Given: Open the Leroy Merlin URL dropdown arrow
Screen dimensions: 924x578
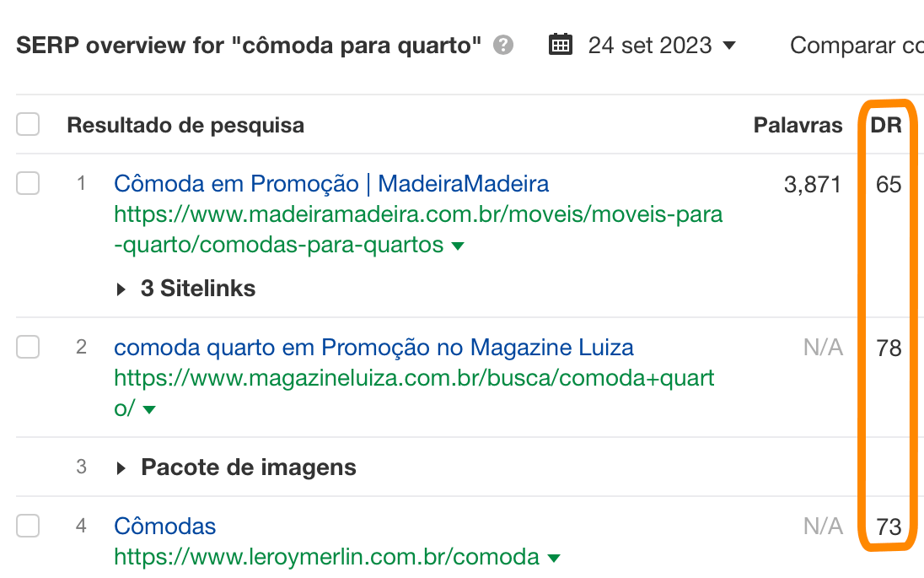Looking at the screenshot, I should (x=554, y=558).
